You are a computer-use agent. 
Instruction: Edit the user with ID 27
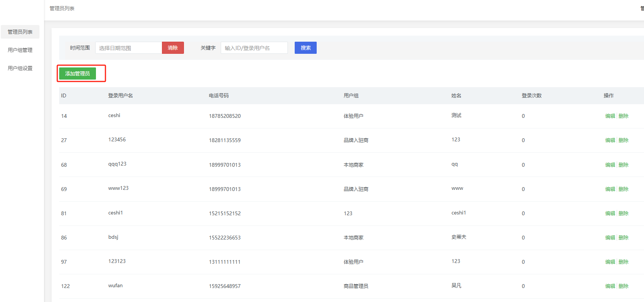click(610, 140)
